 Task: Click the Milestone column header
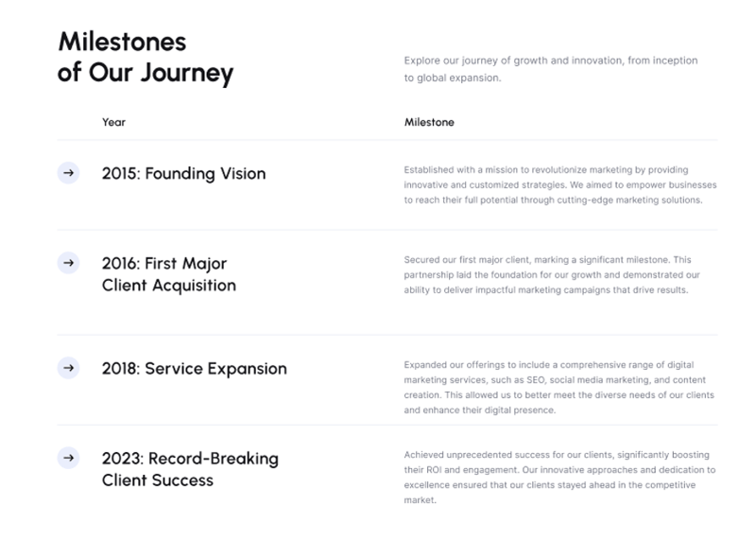[x=429, y=122]
